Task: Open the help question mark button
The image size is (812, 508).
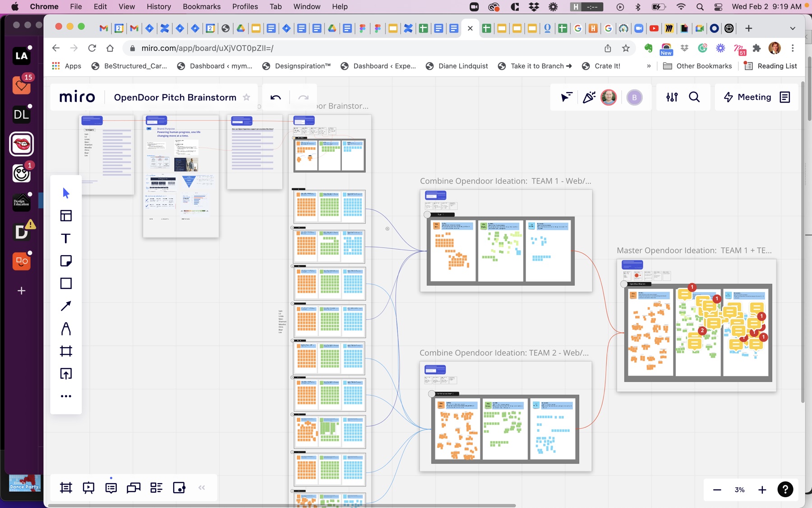Action: coord(785,489)
